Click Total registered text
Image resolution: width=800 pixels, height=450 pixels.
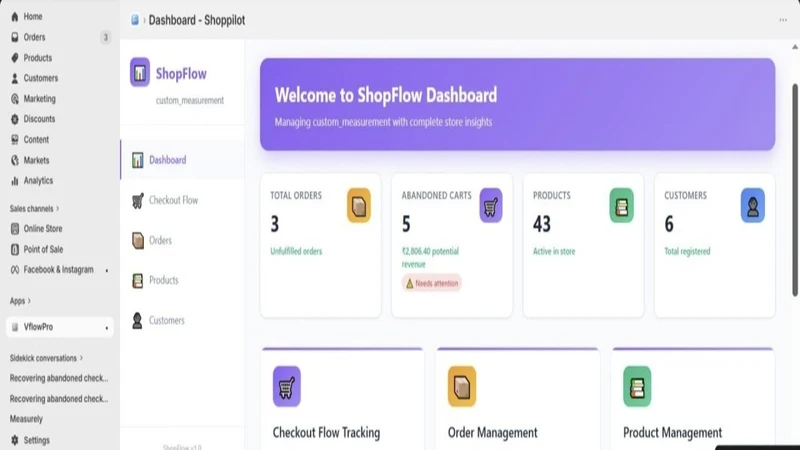[687, 251]
